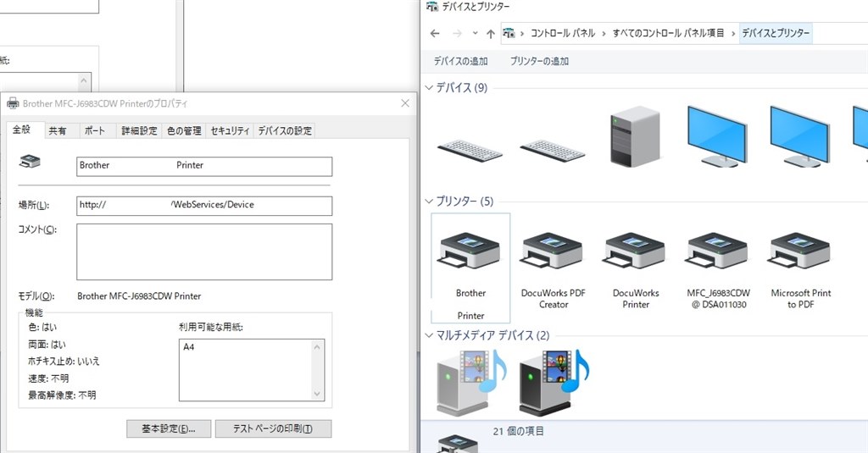
Task: Click the コメント comment text box
Action: [204, 251]
